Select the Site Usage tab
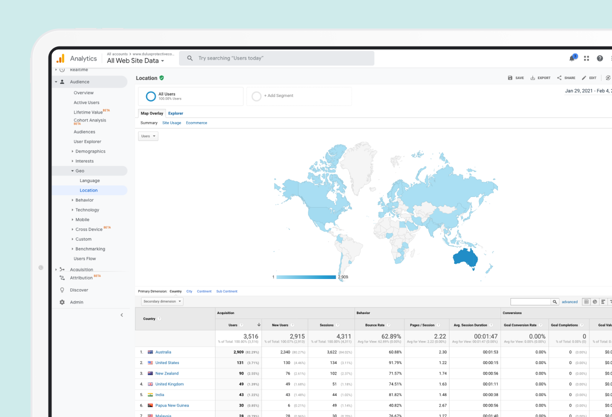The height and width of the screenshot is (417, 612). pyautogui.click(x=172, y=123)
